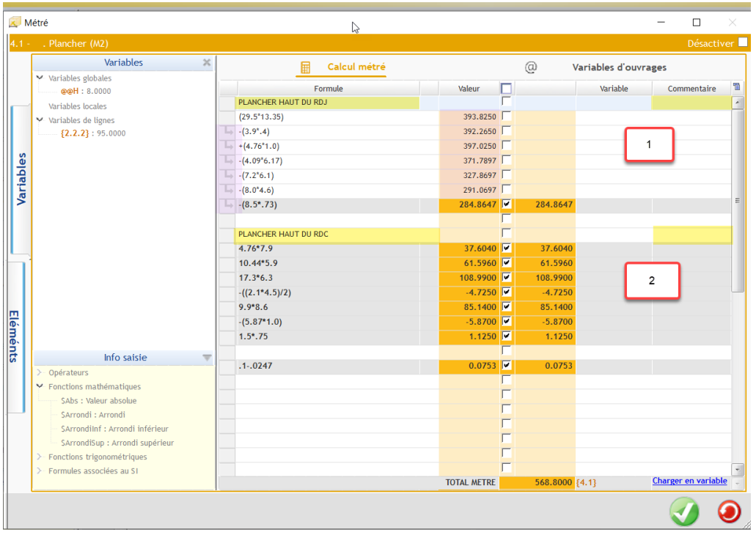Check the checkbox on the (29.5*13.35) row
The height and width of the screenshot is (535, 756).
click(x=506, y=116)
